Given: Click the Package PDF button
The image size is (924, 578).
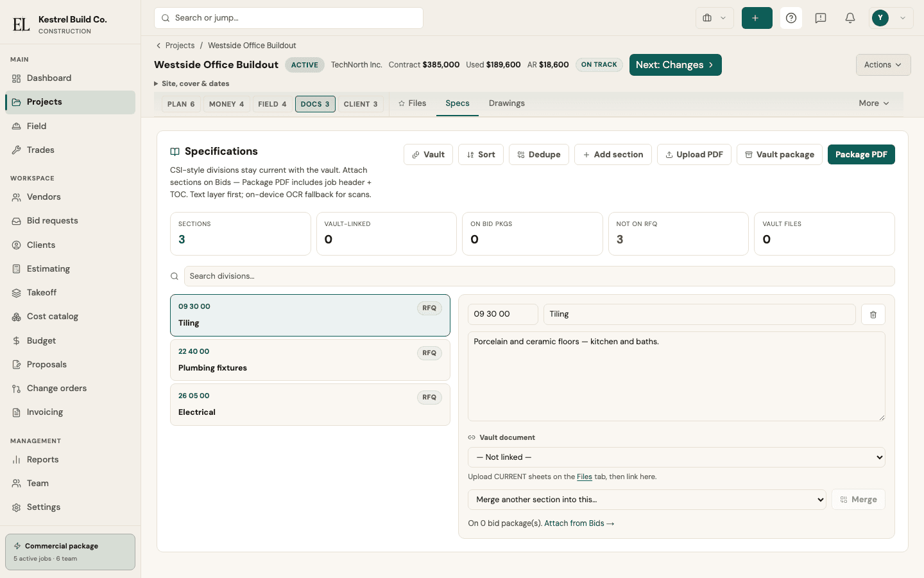Looking at the screenshot, I should (861, 155).
